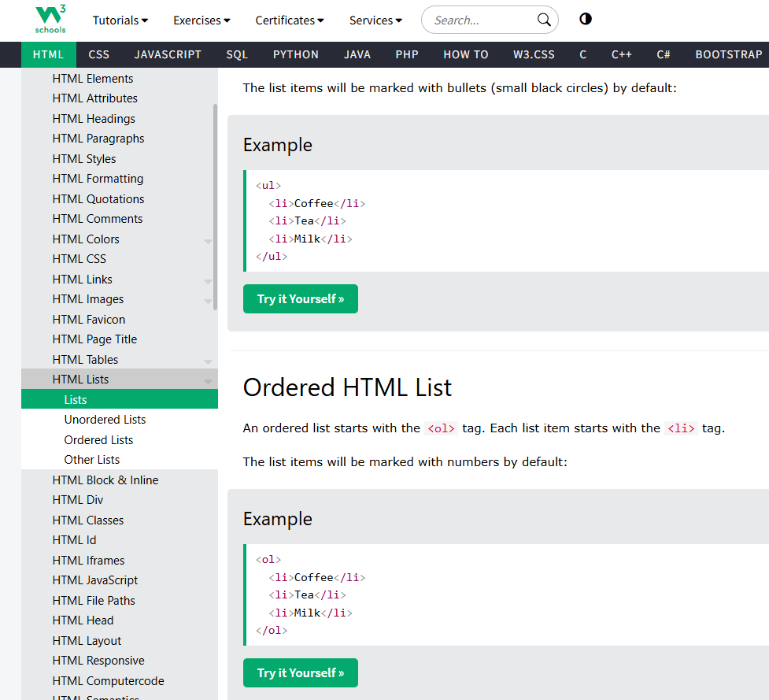Open the Certificates dropdown
The width and height of the screenshot is (769, 700).
pyautogui.click(x=290, y=20)
